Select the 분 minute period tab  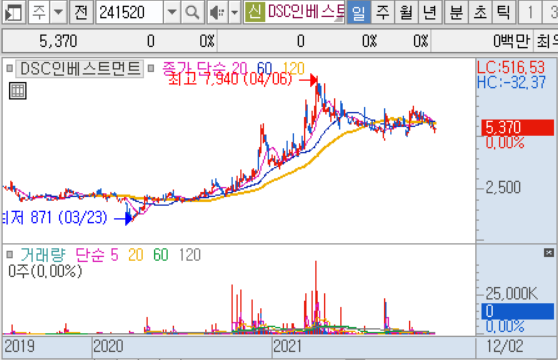click(x=456, y=13)
